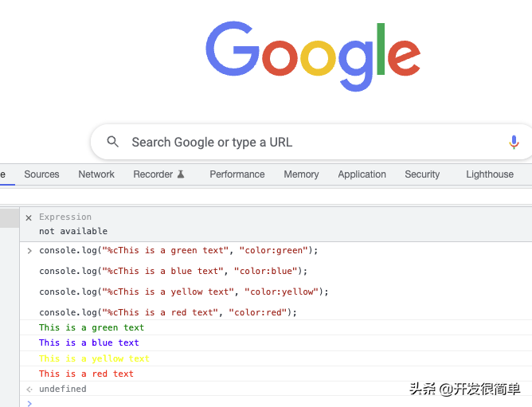
Task: Activate voice search microphone icon
Action: (514, 142)
